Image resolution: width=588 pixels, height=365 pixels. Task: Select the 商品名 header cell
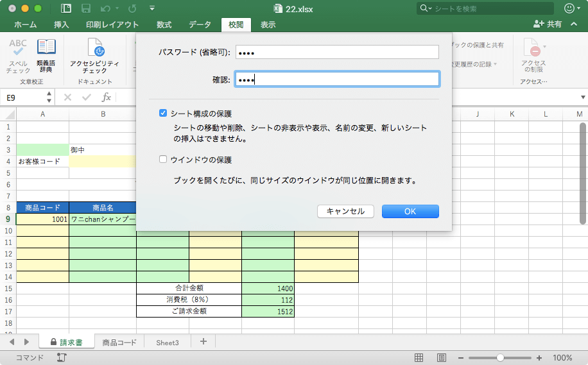tap(103, 208)
